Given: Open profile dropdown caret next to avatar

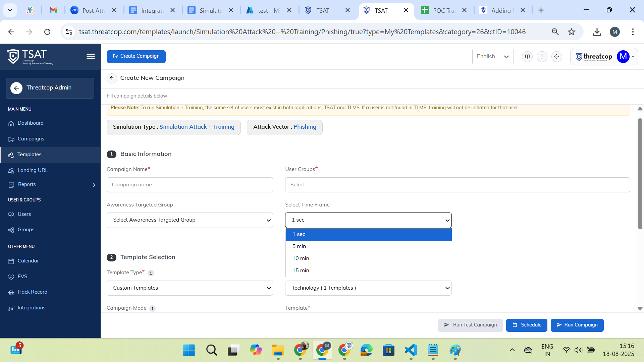Looking at the screenshot, I should [633, 57].
